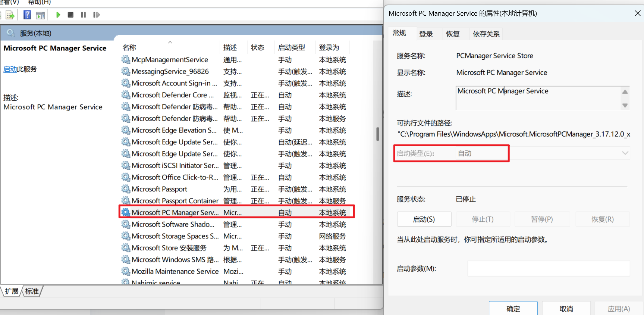Image resolution: width=644 pixels, height=315 pixels.
Task: Click the gear icon beside Microsoft Software Shadow
Action: coord(126,224)
